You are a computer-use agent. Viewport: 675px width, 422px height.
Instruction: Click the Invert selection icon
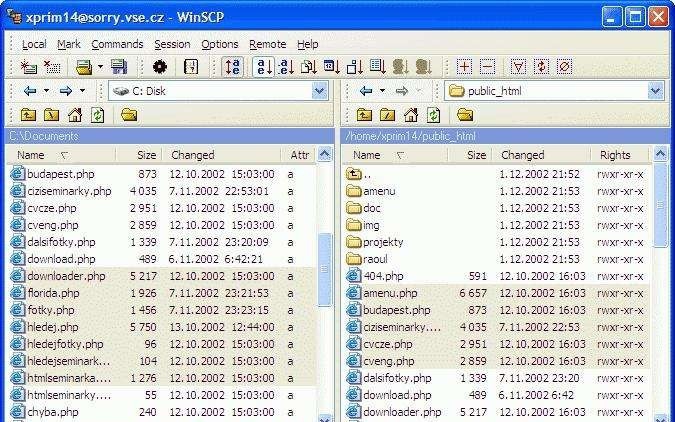point(542,67)
